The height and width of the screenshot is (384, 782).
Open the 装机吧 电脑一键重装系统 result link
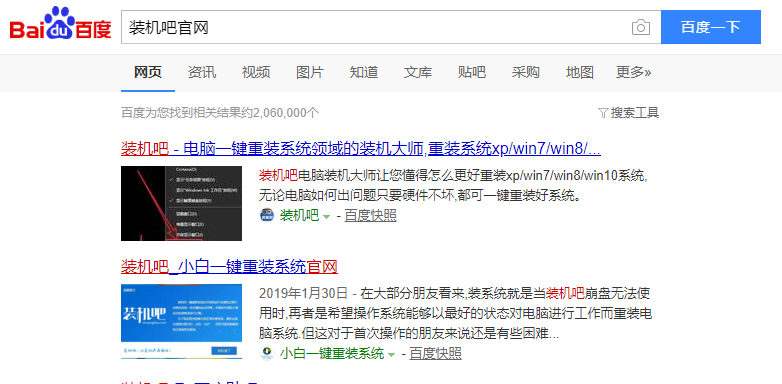(x=361, y=148)
